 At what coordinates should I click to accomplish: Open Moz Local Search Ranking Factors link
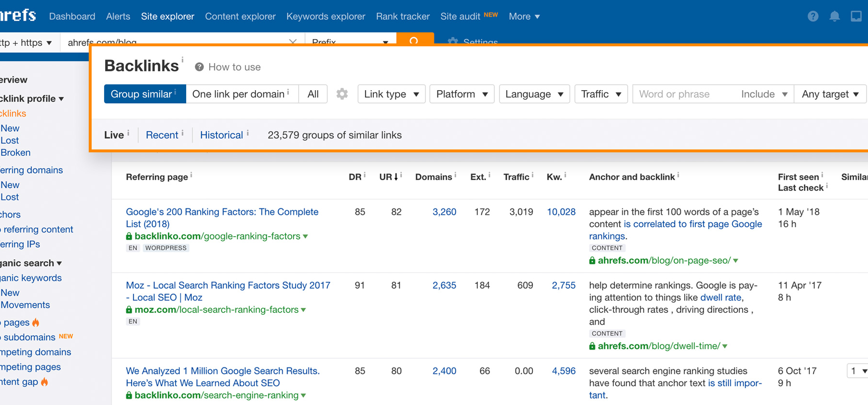[228, 291]
